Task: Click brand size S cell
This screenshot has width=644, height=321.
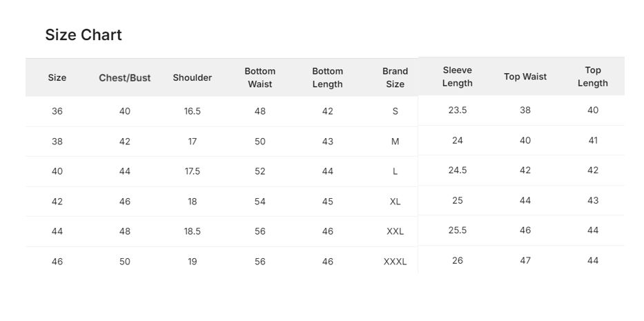Action: (x=395, y=111)
